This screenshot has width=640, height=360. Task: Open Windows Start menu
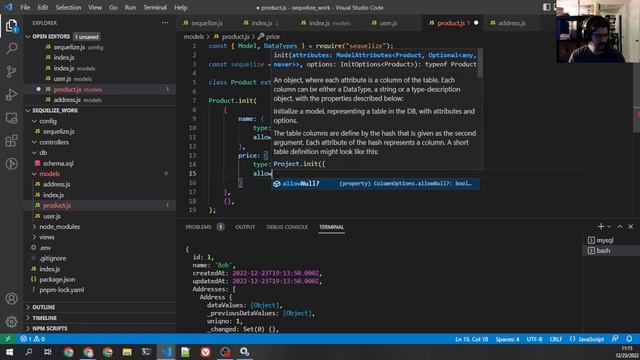9,352
